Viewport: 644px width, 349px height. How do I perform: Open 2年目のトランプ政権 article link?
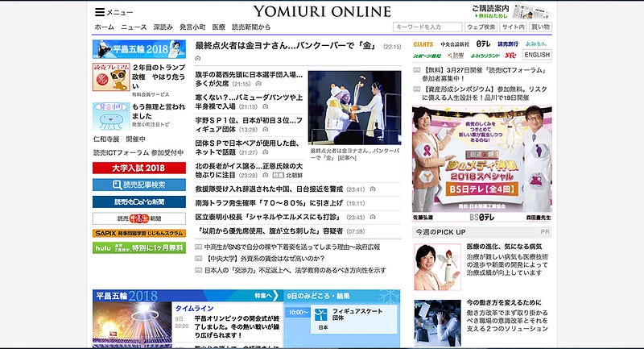(159, 77)
